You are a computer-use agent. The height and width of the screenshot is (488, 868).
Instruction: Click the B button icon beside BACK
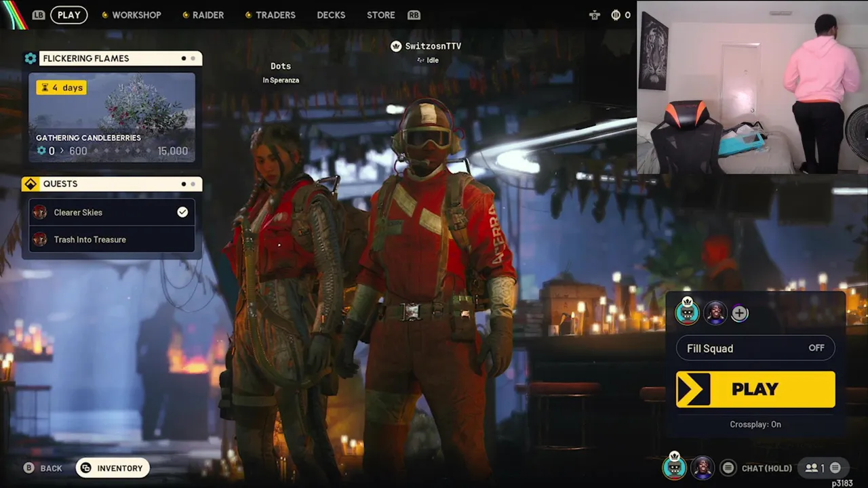(x=28, y=468)
